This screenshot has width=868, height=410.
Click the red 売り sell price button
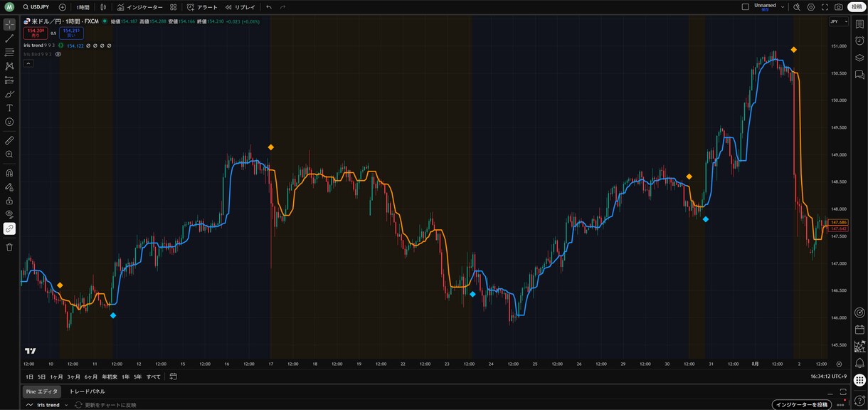point(36,33)
